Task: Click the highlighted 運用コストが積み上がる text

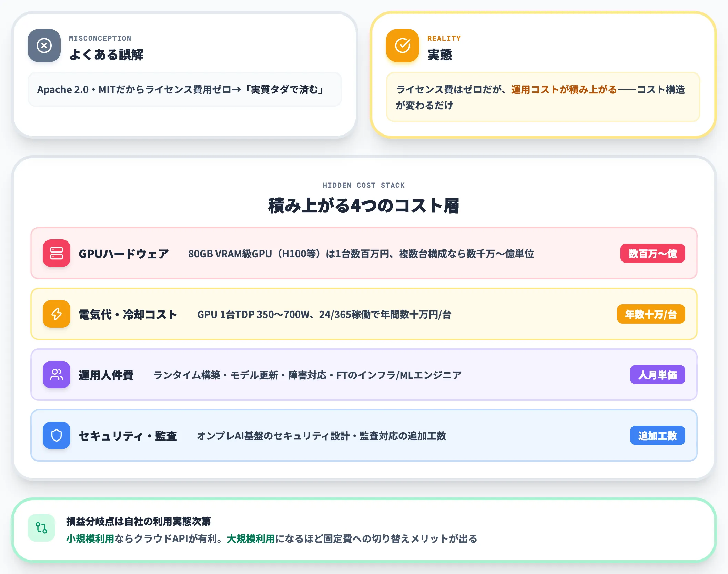Action: [564, 90]
